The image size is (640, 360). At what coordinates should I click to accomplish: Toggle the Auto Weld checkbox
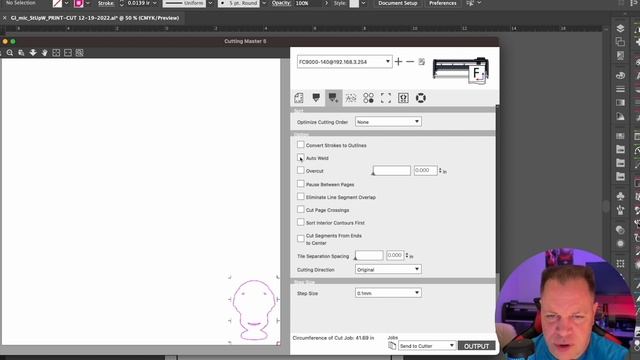[301, 158]
